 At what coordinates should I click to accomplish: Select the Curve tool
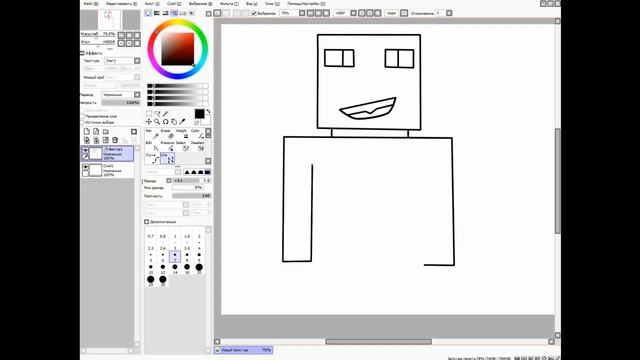coord(152,158)
